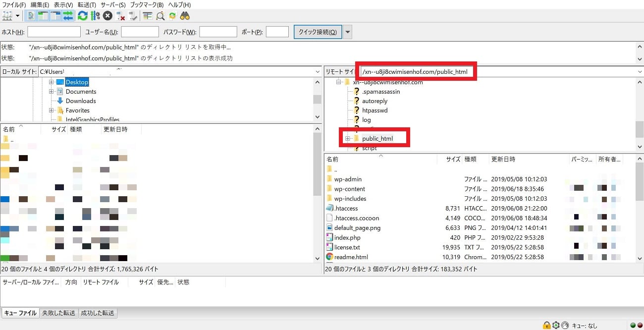Click the ホスト input field

point(54,32)
